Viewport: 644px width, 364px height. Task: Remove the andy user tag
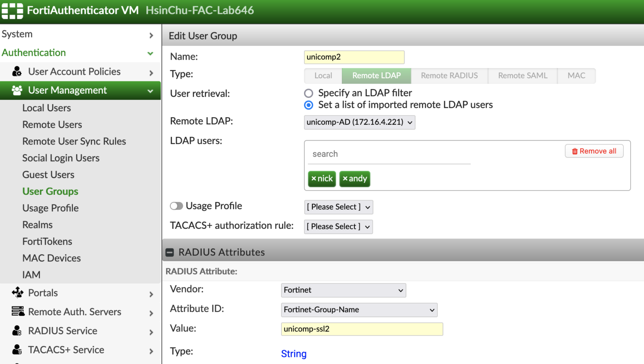(x=345, y=178)
